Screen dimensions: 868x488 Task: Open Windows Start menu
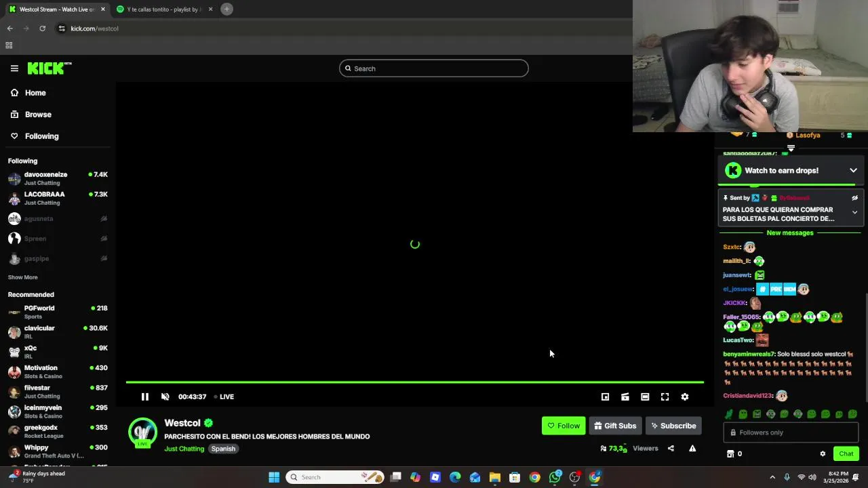coord(274,477)
